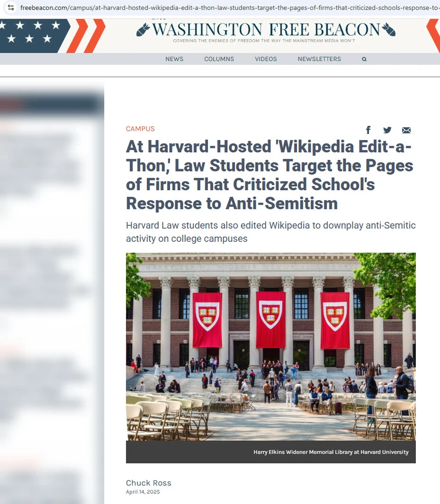Open the News menu item
This screenshot has width=440, height=504.
pos(174,59)
